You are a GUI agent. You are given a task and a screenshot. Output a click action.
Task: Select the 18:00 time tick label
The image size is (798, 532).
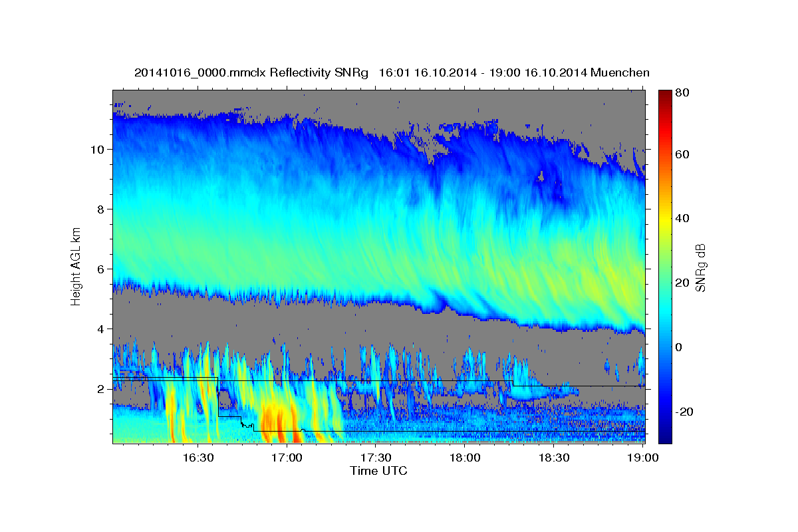tap(465, 458)
